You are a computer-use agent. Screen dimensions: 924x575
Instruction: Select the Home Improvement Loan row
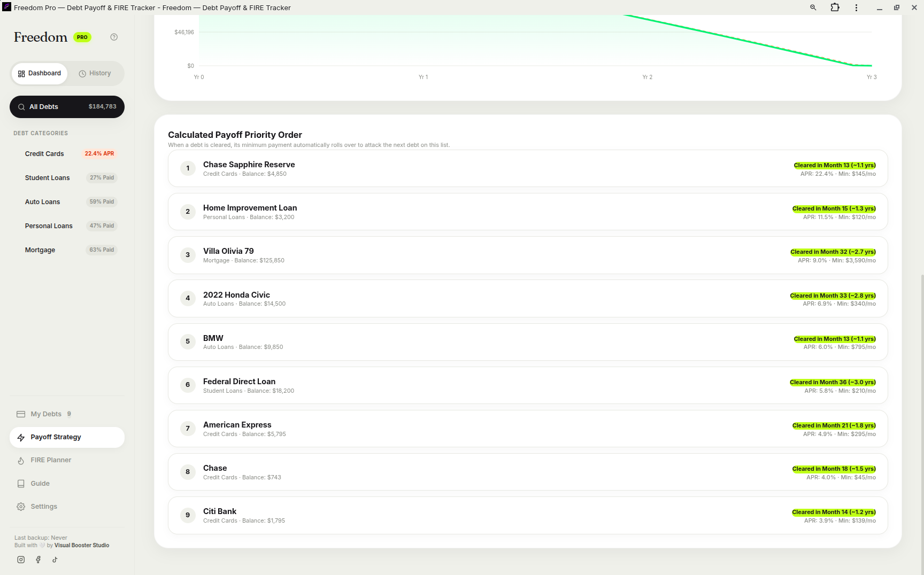click(528, 212)
